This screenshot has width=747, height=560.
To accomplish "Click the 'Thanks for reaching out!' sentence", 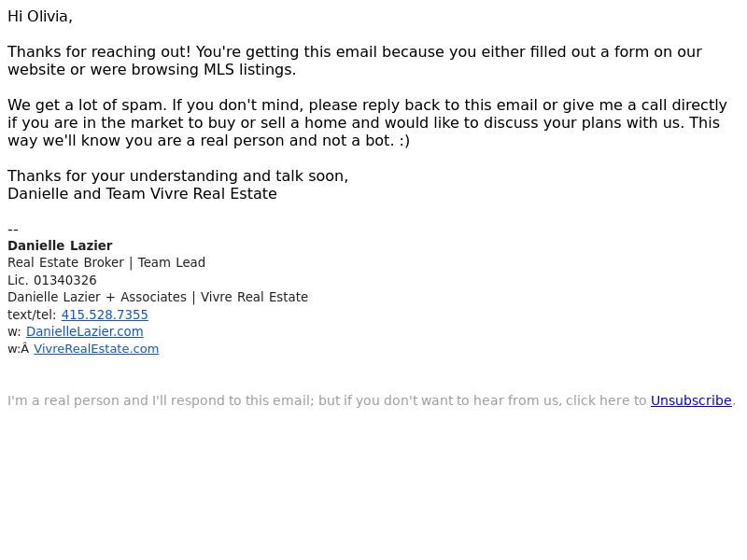I will click(x=99, y=51).
